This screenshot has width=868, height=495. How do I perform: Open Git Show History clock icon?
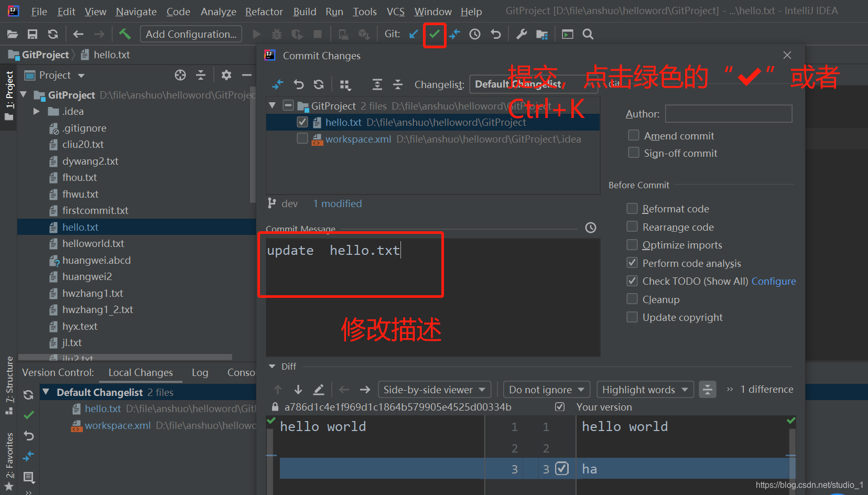point(475,34)
